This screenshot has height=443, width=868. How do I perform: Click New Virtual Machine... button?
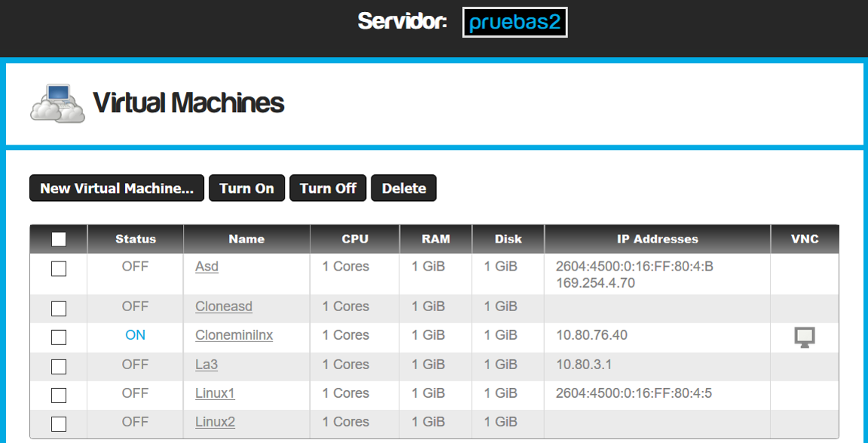pos(117,188)
